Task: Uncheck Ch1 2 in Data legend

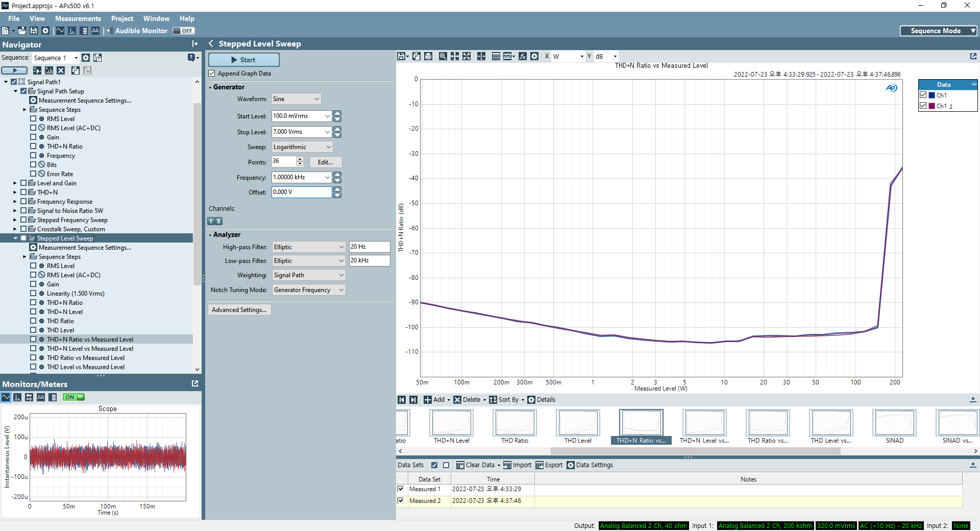Action: click(923, 106)
